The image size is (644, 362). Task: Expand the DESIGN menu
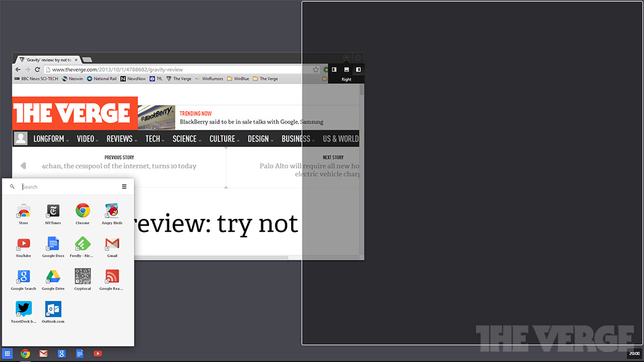tap(260, 139)
